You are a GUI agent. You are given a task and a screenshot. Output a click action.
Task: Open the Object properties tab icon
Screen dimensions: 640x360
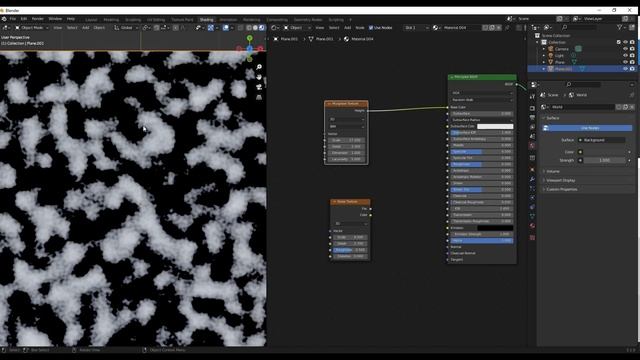pyautogui.click(x=532, y=169)
